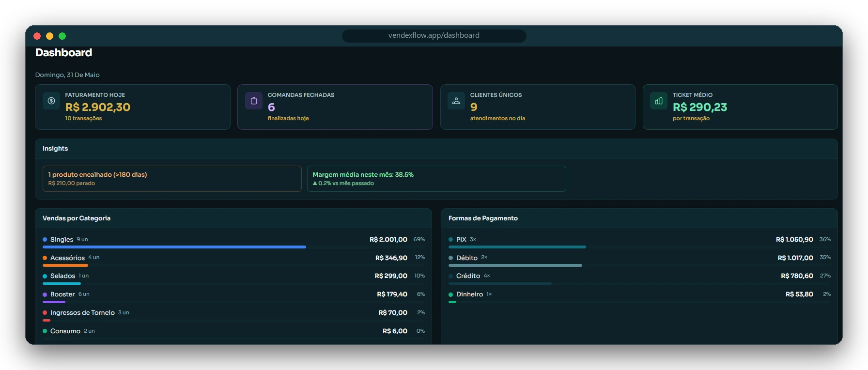
Task: Click the Selados cyan progress bar
Action: (62, 283)
